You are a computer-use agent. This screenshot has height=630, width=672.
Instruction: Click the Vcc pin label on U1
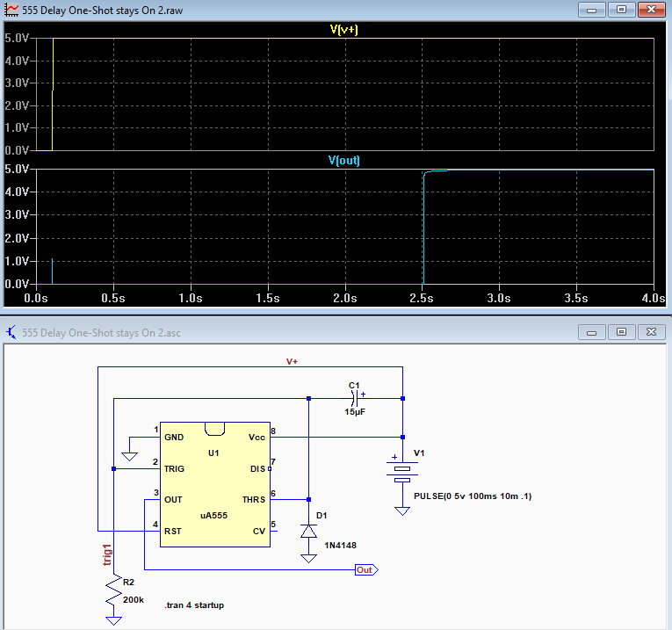257,438
